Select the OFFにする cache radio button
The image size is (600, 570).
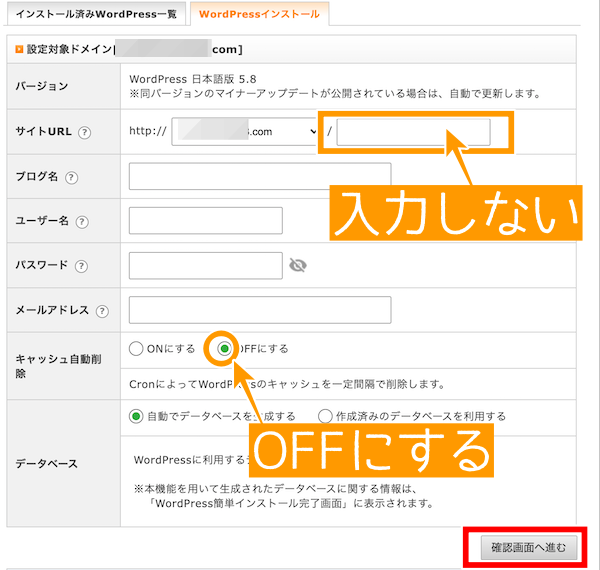click(224, 349)
